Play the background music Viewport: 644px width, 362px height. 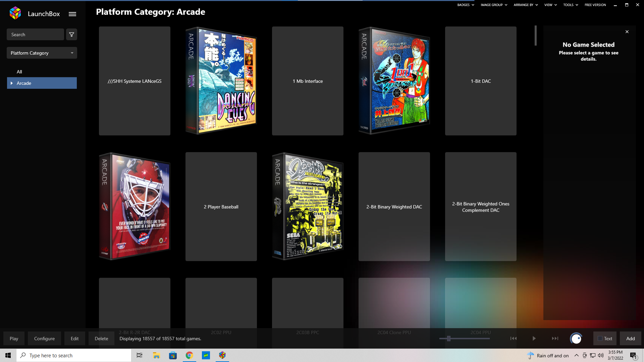coord(534,339)
